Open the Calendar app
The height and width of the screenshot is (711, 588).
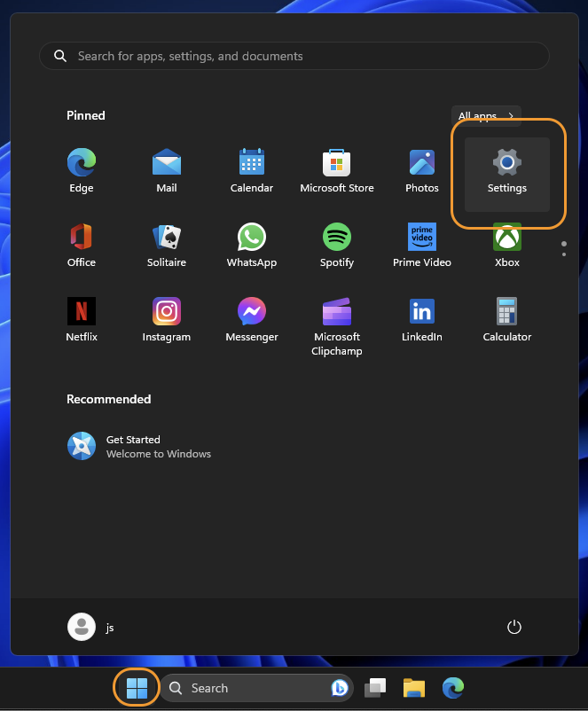click(x=251, y=170)
